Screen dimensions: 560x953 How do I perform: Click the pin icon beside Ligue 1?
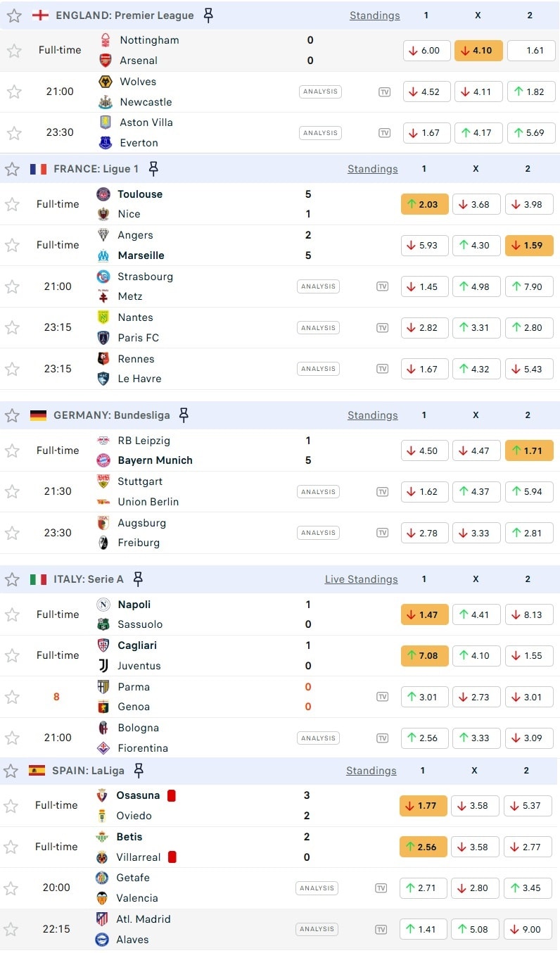pos(153,169)
